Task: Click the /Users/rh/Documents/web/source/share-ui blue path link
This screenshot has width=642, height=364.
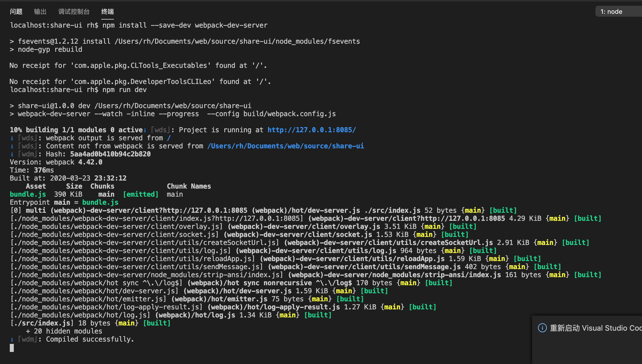Action: tap(285, 146)
